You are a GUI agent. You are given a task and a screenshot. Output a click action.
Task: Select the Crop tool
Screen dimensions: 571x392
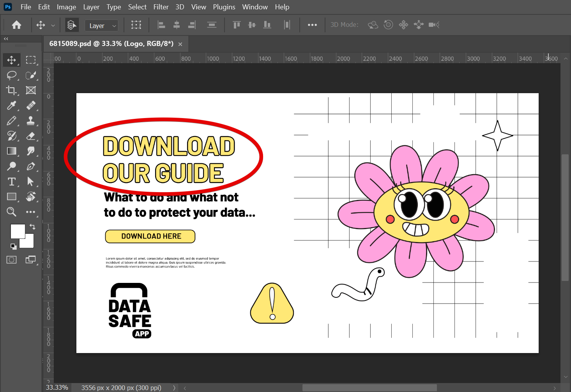click(11, 90)
